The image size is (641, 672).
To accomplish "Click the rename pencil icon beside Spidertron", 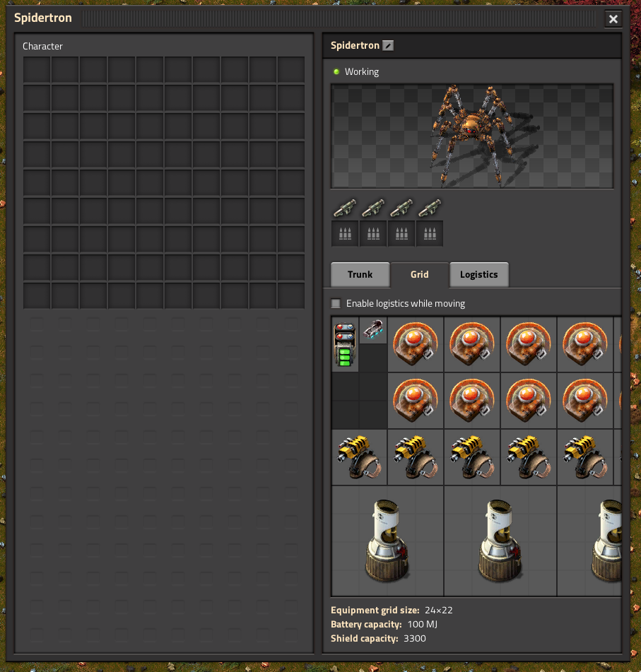I will pyautogui.click(x=388, y=46).
